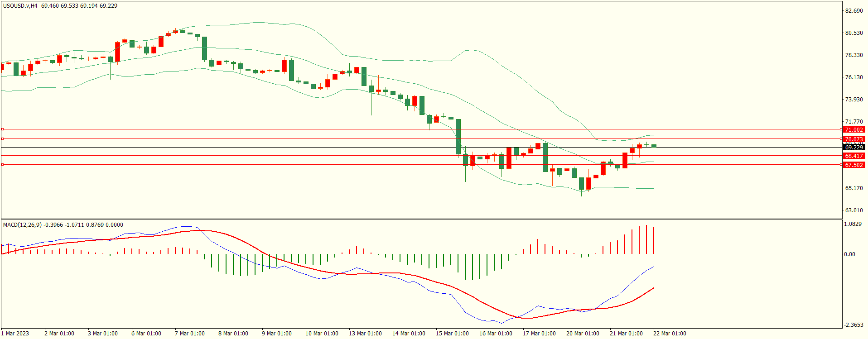Click the 9 Mar 01:00 date label
The height and width of the screenshot is (339, 868).
pos(277,334)
